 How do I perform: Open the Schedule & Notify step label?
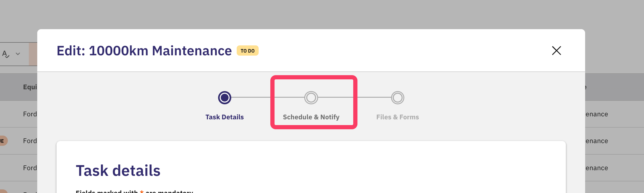pos(311,117)
